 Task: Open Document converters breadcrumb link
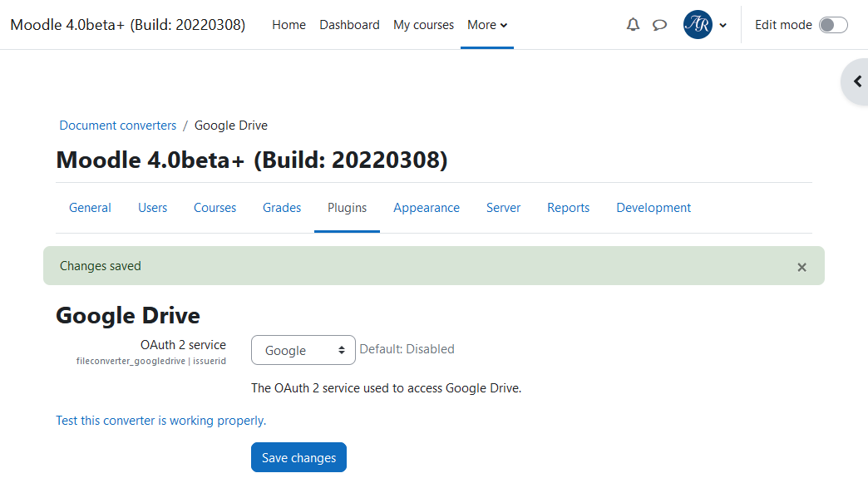coord(118,126)
